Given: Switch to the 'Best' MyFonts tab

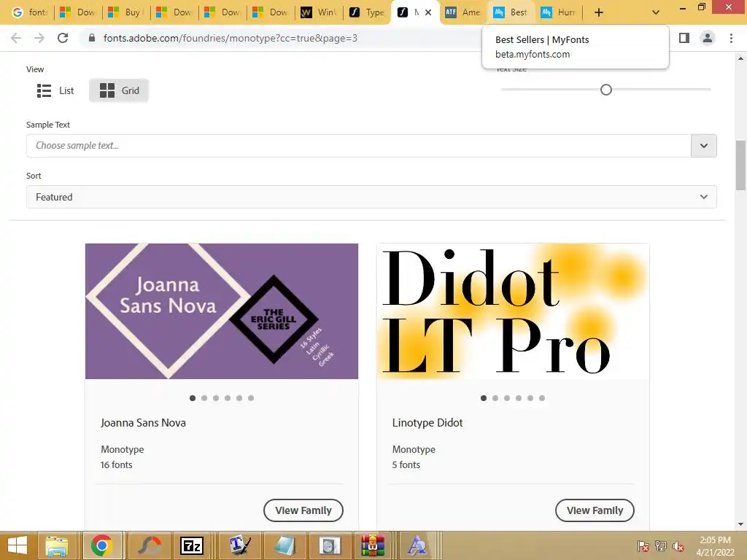Looking at the screenshot, I should pos(511,12).
